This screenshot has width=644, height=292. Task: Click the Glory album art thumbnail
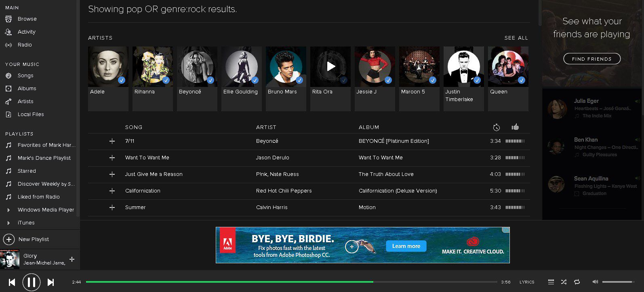click(10, 260)
